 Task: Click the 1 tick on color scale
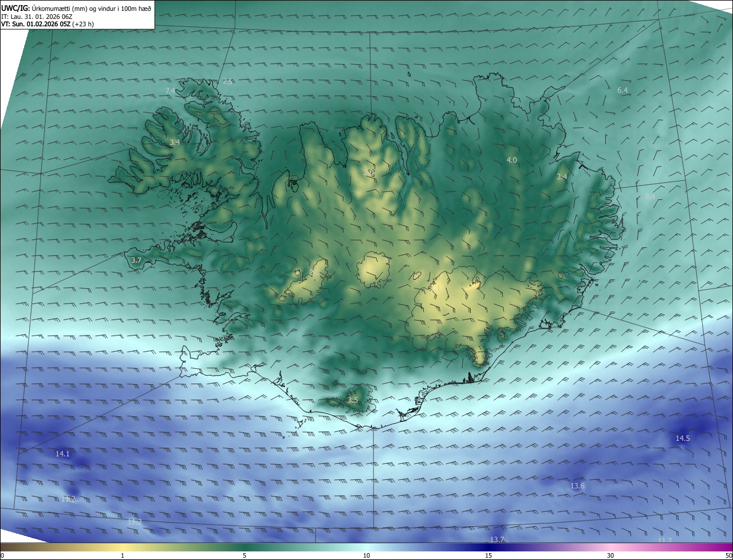click(123, 555)
